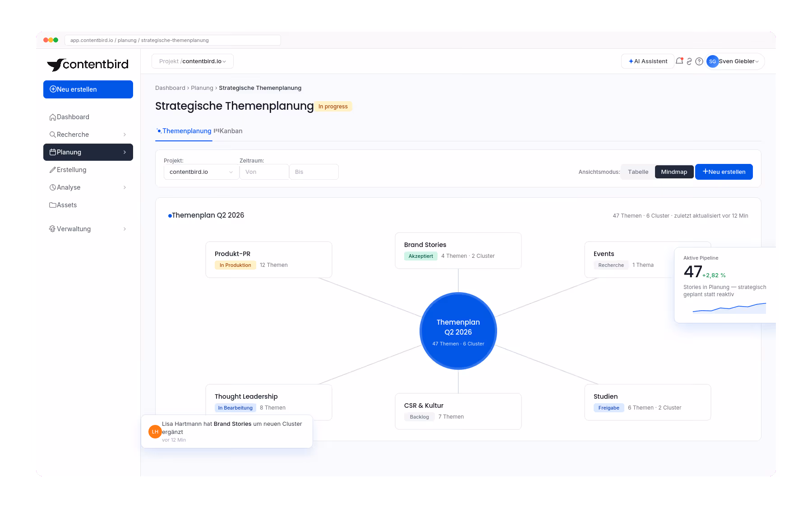The image size is (812, 508).
Task: Click the Recherche status tag on Events
Action: (611, 265)
